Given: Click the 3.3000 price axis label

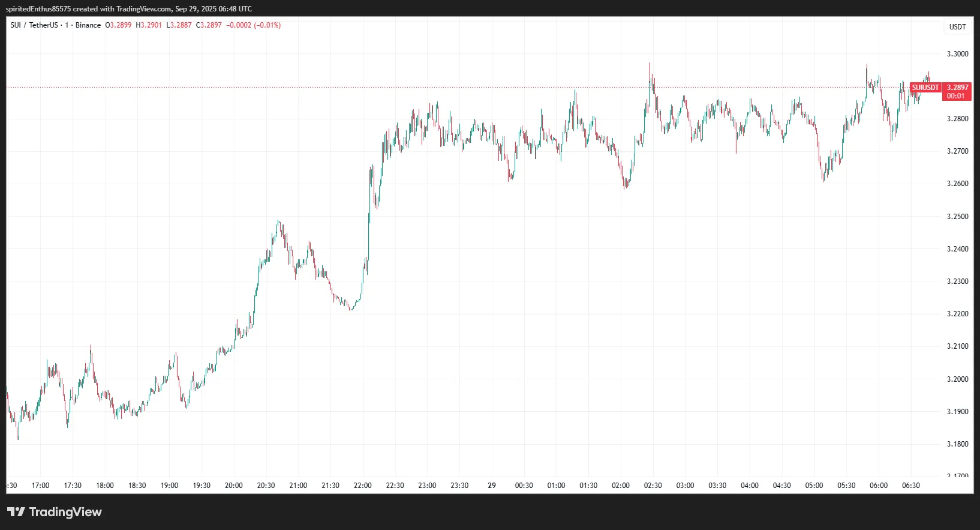Looking at the screenshot, I should [x=957, y=54].
